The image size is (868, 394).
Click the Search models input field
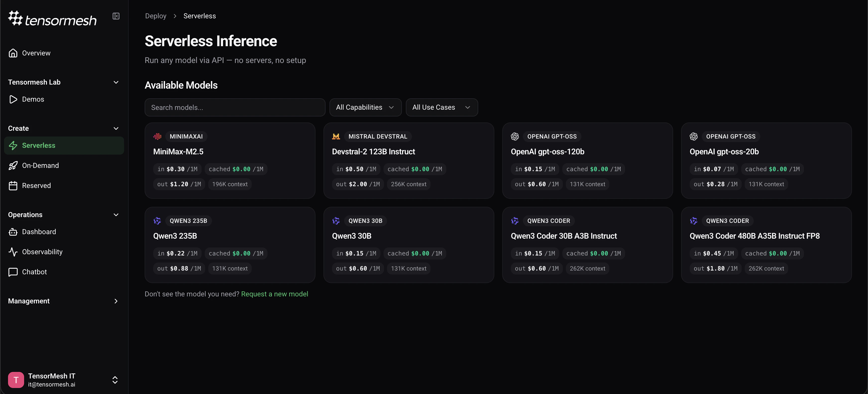[x=235, y=107]
